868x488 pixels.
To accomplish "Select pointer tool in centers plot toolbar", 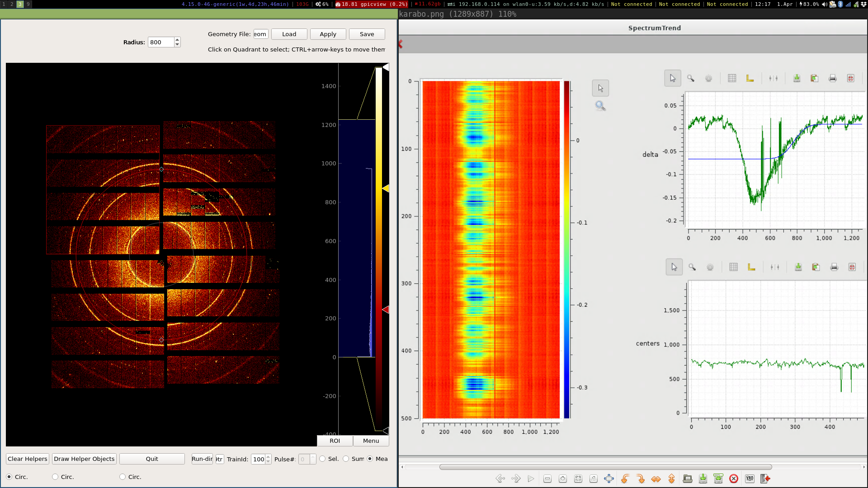I will 674,267.
